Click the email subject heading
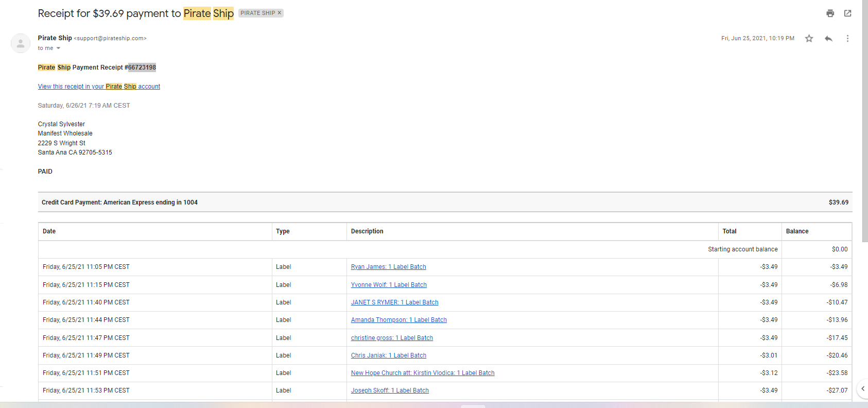This screenshot has width=868, height=408. pyautogui.click(x=136, y=13)
